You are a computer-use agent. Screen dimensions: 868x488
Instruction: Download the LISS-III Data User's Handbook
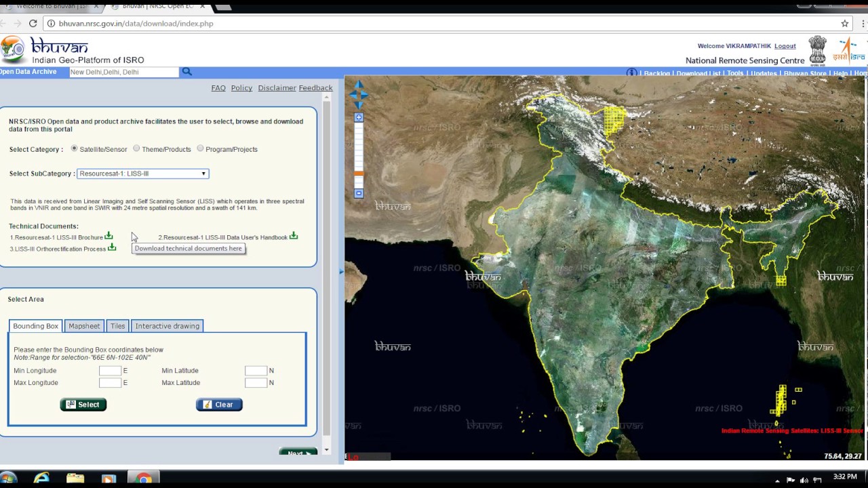pos(294,236)
